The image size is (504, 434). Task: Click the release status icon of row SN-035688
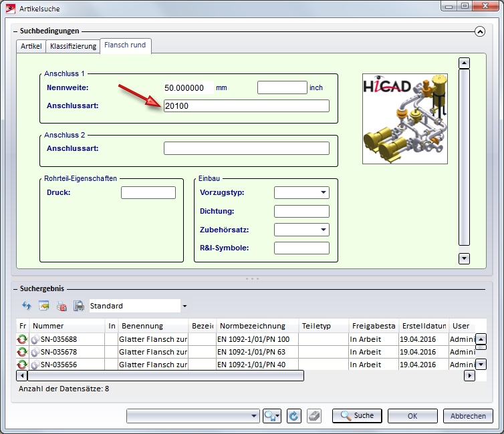pyautogui.click(x=22, y=339)
